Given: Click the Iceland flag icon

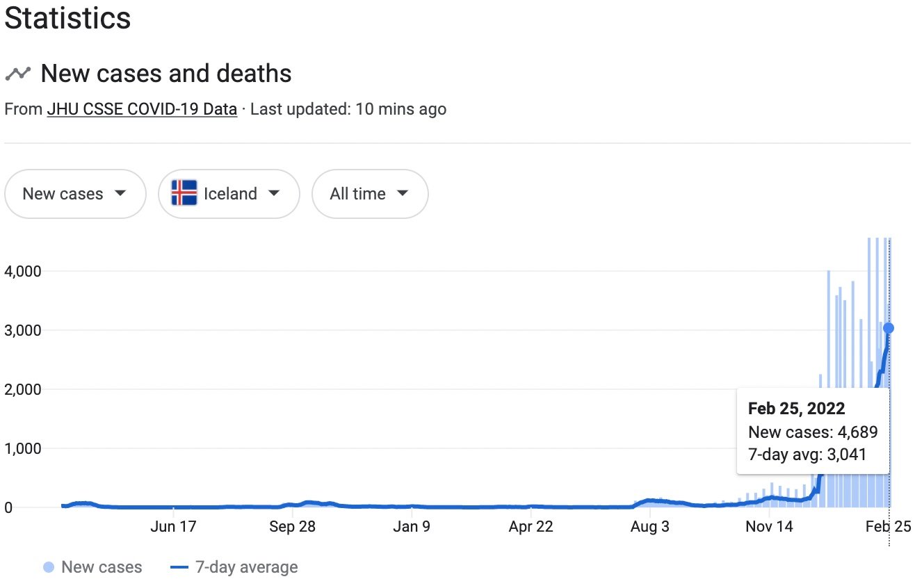Looking at the screenshot, I should coord(184,193).
